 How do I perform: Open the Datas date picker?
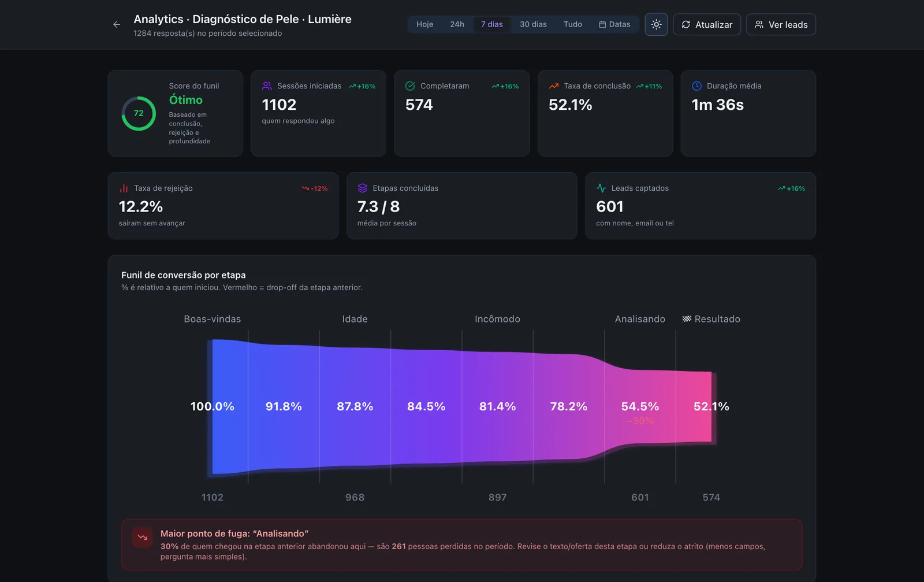pyautogui.click(x=614, y=24)
